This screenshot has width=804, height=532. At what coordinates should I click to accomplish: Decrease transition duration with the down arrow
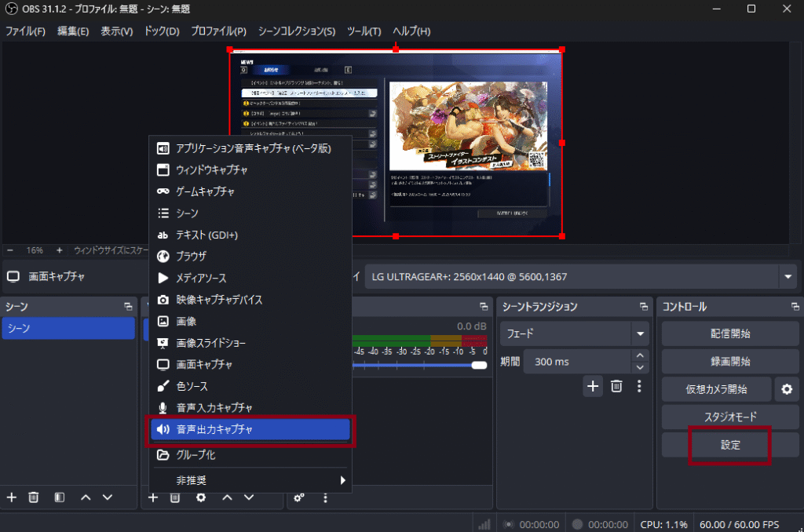tap(640, 367)
